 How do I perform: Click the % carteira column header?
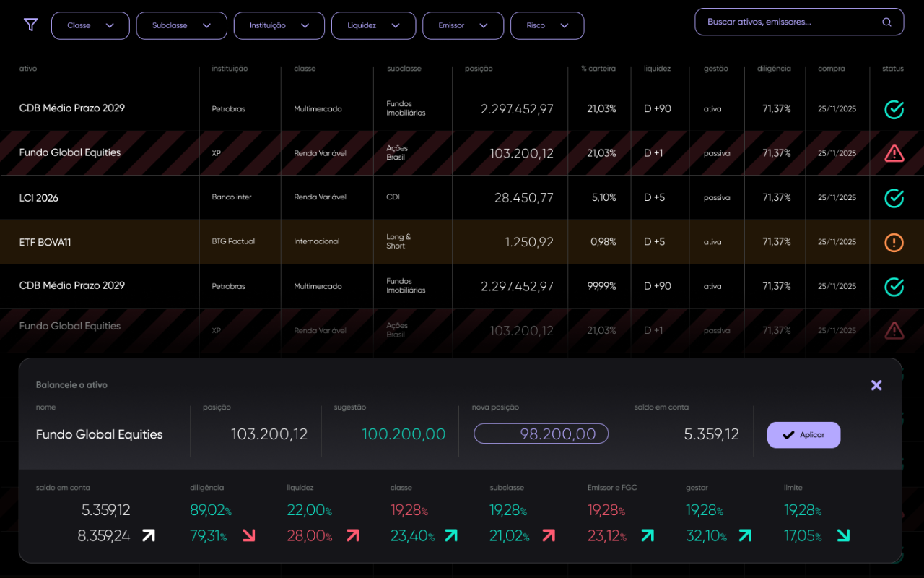(598, 69)
